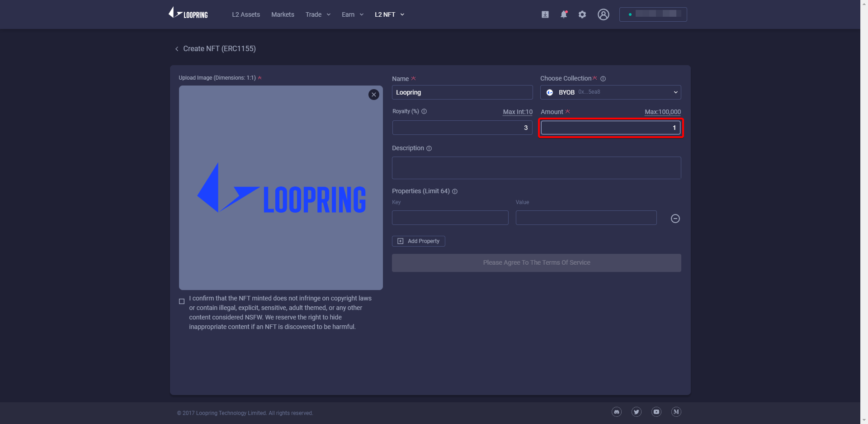Click info icon next to Choose Collection
The height and width of the screenshot is (424, 868).
pos(603,79)
